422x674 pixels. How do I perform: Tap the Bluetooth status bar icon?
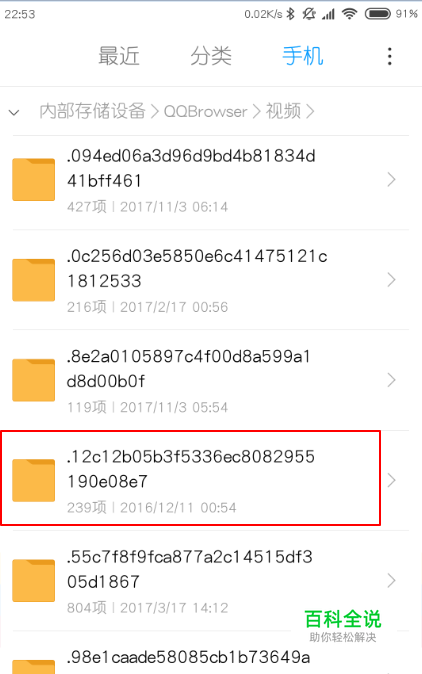tap(291, 14)
